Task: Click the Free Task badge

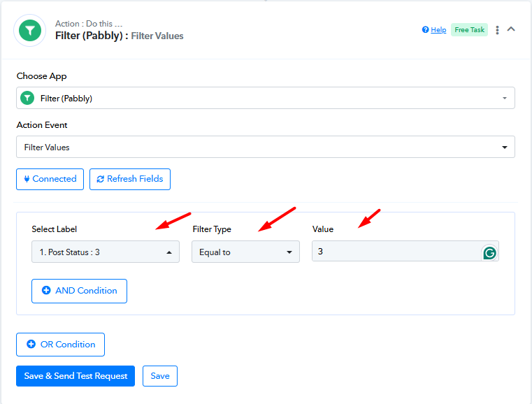Action: click(469, 30)
